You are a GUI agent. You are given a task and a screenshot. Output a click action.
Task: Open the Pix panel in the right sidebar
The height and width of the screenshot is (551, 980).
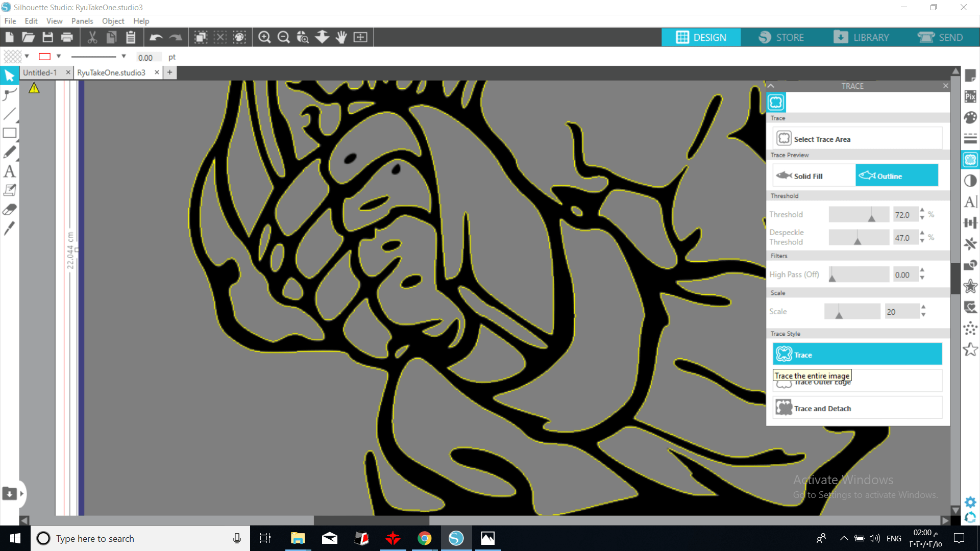coord(970,96)
